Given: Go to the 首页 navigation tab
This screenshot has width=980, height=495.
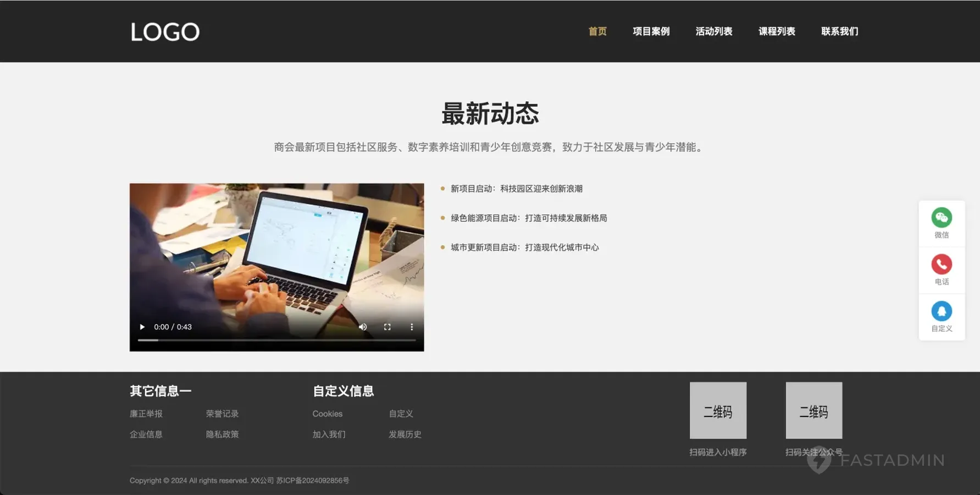Looking at the screenshot, I should click(x=597, y=31).
